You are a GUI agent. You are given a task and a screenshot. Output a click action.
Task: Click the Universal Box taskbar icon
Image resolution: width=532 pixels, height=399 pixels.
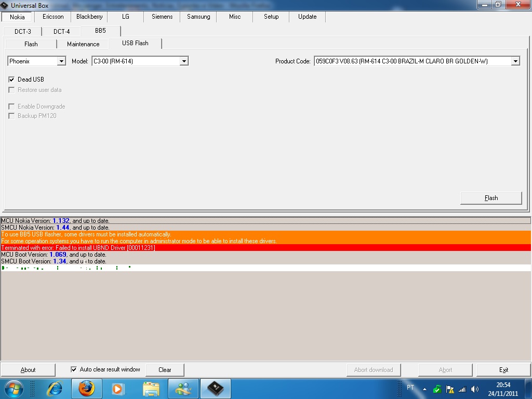tap(215, 389)
